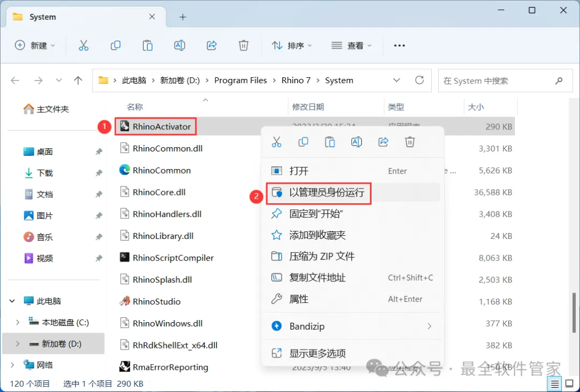Click the RhinoScriptCompiler file icon

pyautogui.click(x=124, y=257)
